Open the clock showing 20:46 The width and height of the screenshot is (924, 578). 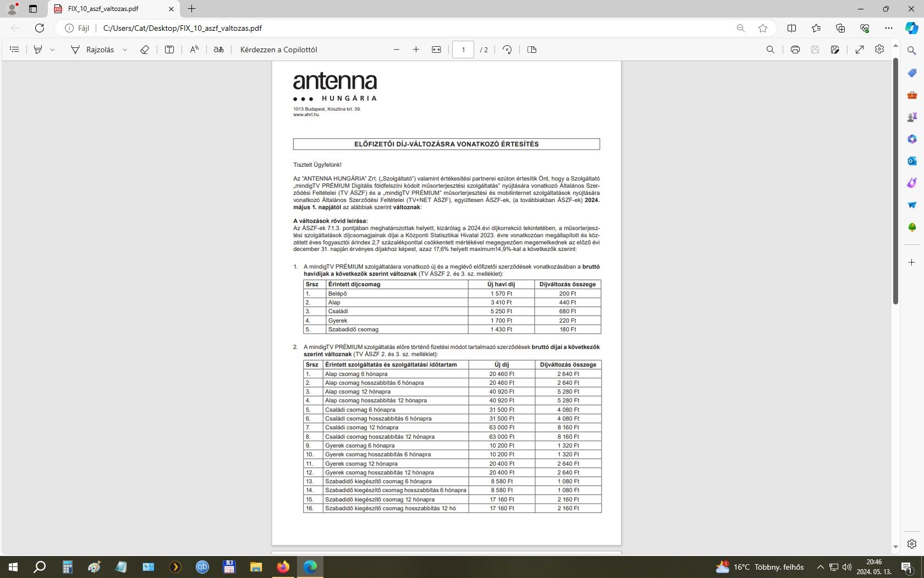(874, 567)
